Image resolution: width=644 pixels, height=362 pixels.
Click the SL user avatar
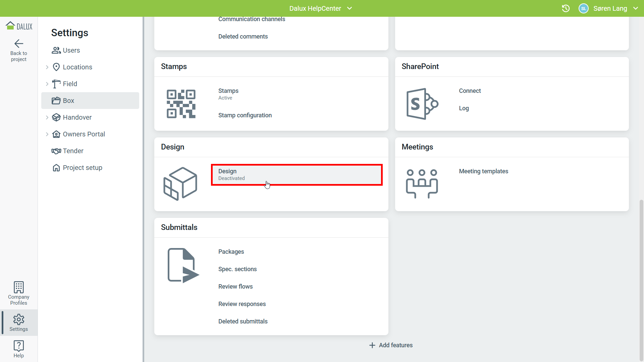pos(584,8)
